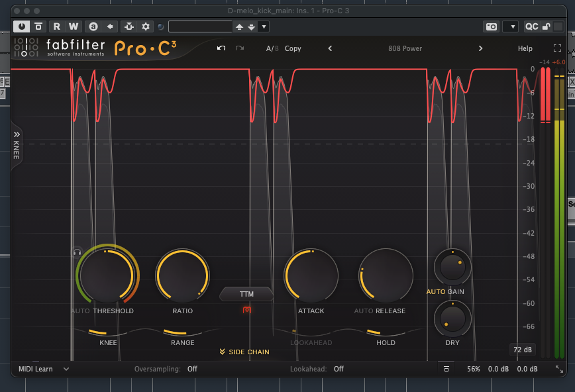Adjust the Threshold knob
The width and height of the screenshot is (575, 392).
click(107, 275)
